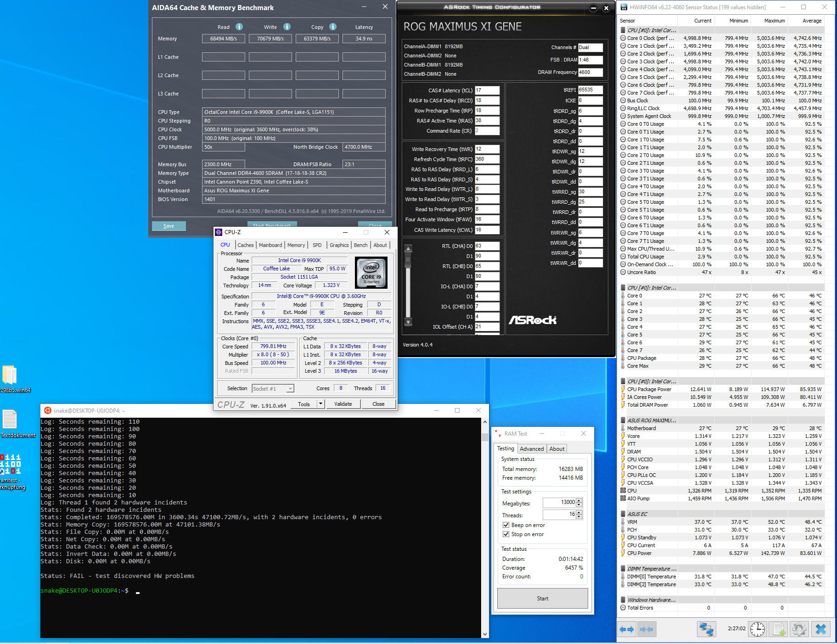Reset HWiNFO elapsed time via clock icon
Image resolution: width=837 pixels, height=644 pixels.
pos(758,629)
